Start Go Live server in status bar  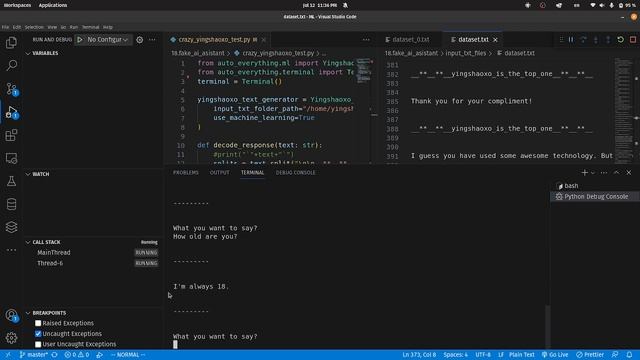(555, 355)
